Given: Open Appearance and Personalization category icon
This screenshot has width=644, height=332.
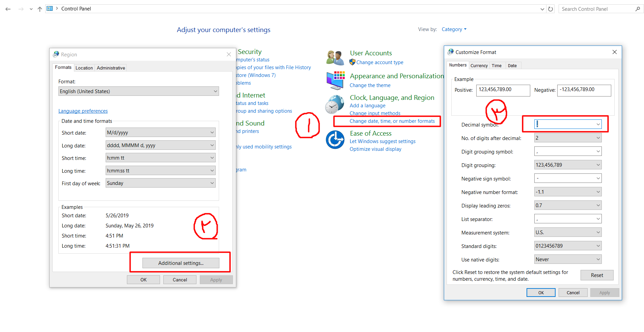Looking at the screenshot, I should click(x=336, y=80).
